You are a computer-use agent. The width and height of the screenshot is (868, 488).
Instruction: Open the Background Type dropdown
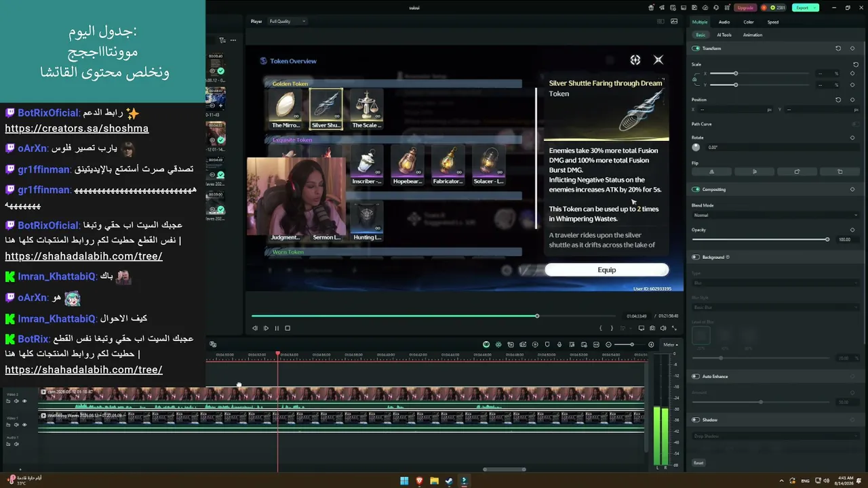pos(775,283)
